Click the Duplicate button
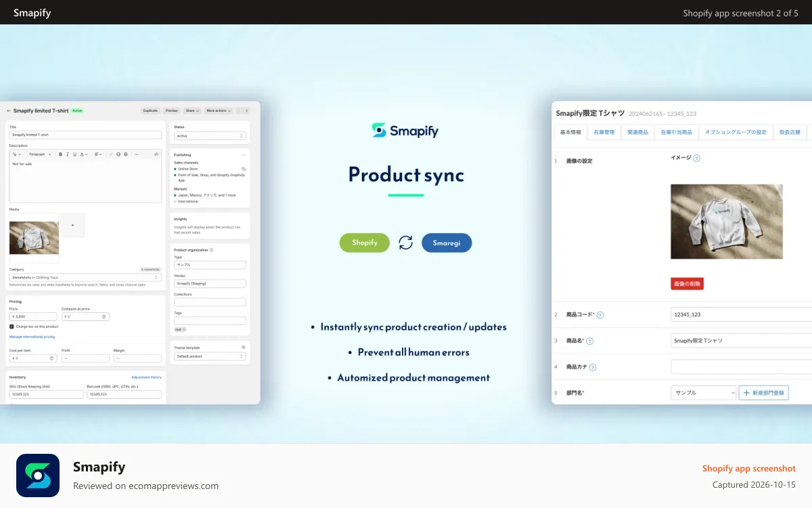This screenshot has width=812, height=508. point(150,110)
